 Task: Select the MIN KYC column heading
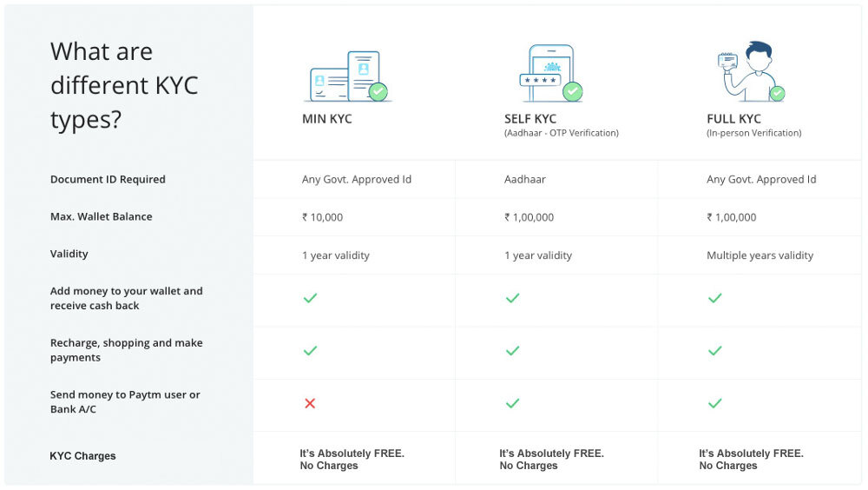pyautogui.click(x=326, y=119)
